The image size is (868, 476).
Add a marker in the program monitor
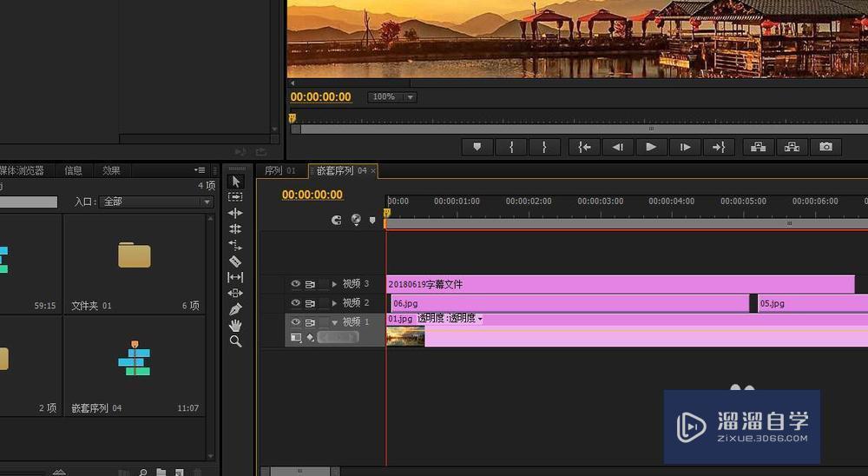point(477,148)
